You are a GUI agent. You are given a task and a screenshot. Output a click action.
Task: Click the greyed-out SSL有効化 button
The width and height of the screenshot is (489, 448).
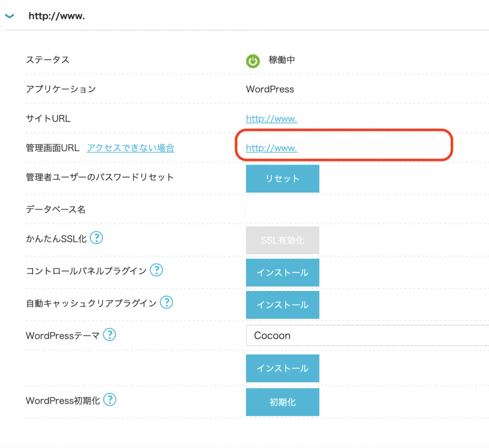point(282,240)
